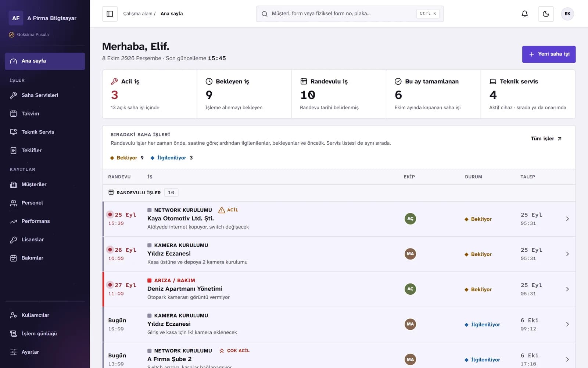Open Saha Servisleri in sidebar
Screen dimensions: 588x368
click(45, 95)
